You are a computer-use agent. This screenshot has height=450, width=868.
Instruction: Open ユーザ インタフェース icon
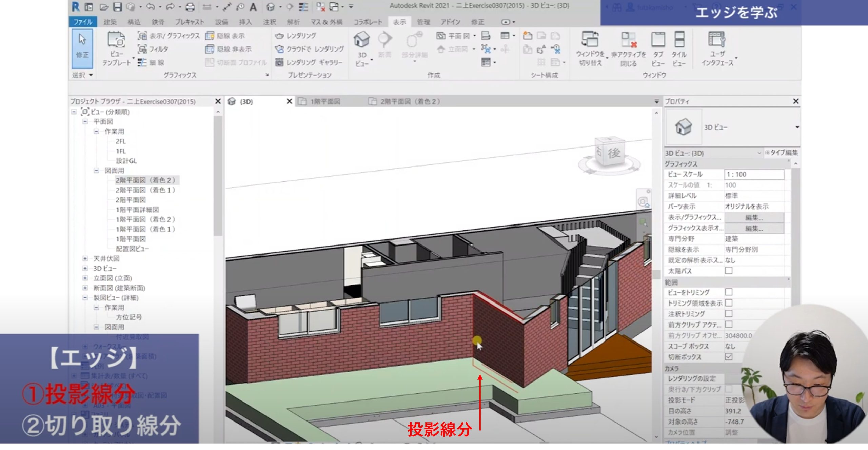click(x=717, y=40)
